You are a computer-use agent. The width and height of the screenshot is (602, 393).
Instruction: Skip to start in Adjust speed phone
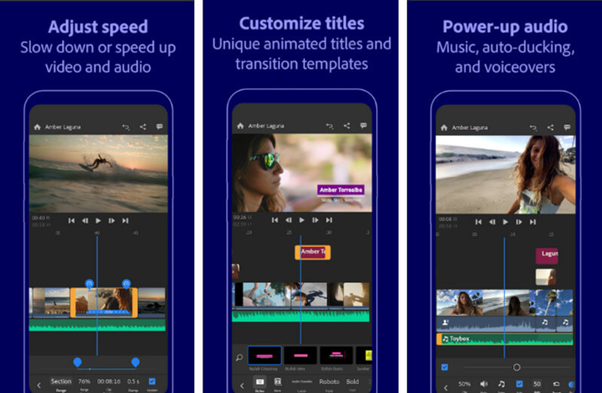tap(71, 221)
